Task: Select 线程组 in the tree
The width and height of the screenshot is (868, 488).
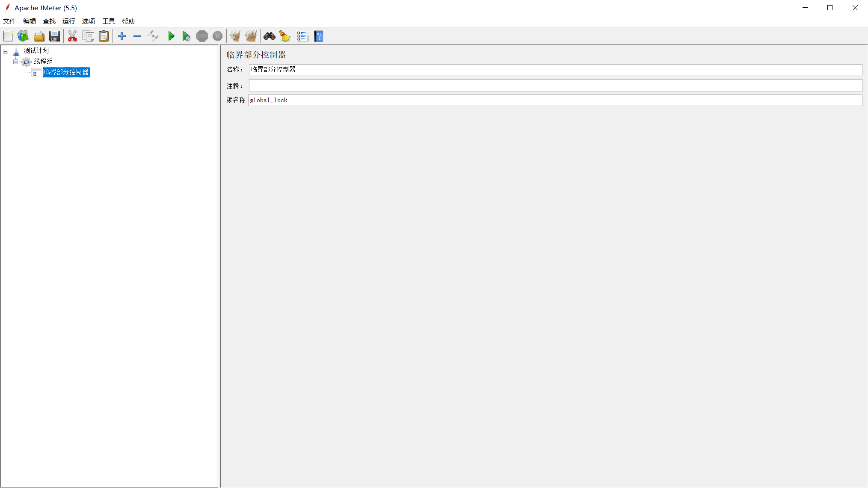Action: coord(43,62)
